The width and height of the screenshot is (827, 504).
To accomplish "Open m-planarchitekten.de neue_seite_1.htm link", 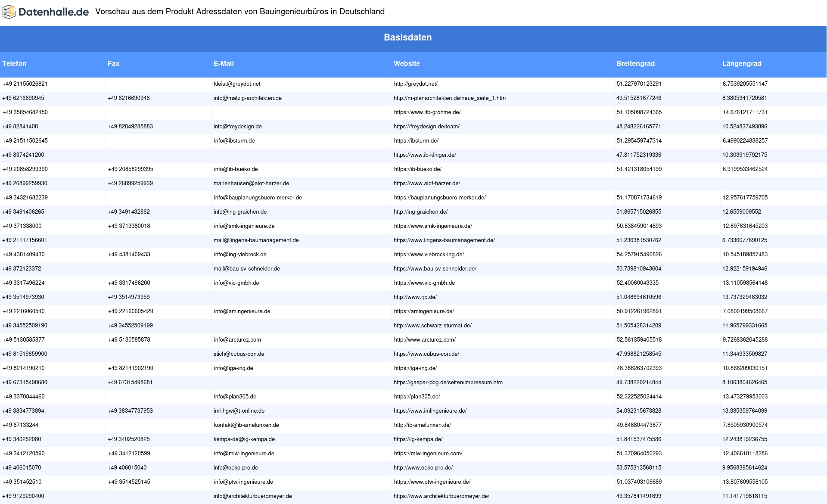I will pyautogui.click(x=450, y=98).
